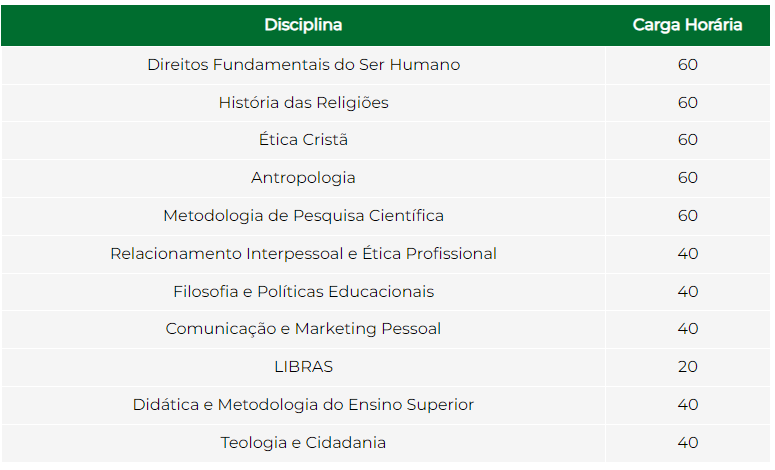The width and height of the screenshot is (775, 470).
Task: Click Metodologia de Pesquisa Científica
Action: (303, 216)
